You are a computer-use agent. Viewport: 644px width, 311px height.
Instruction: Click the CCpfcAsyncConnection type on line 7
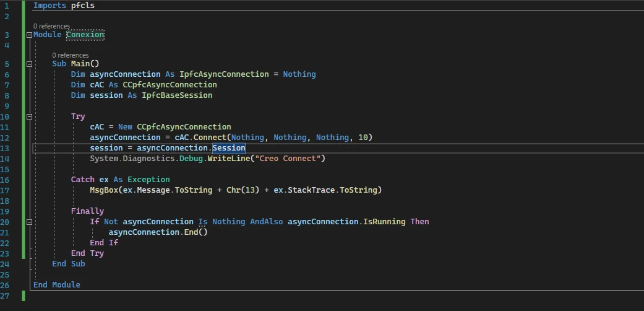tap(170, 85)
